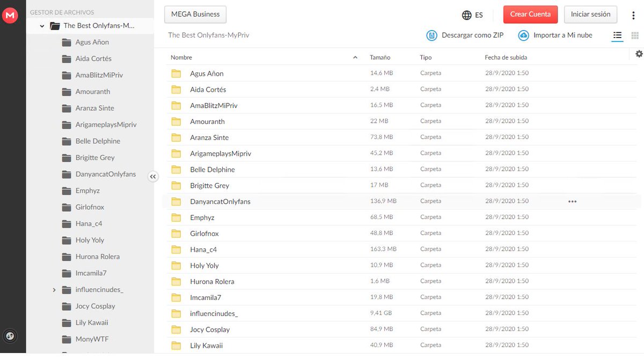Click sidebar folder icon for MonyWTF
This screenshot has height=360, width=644.
pos(67,339)
